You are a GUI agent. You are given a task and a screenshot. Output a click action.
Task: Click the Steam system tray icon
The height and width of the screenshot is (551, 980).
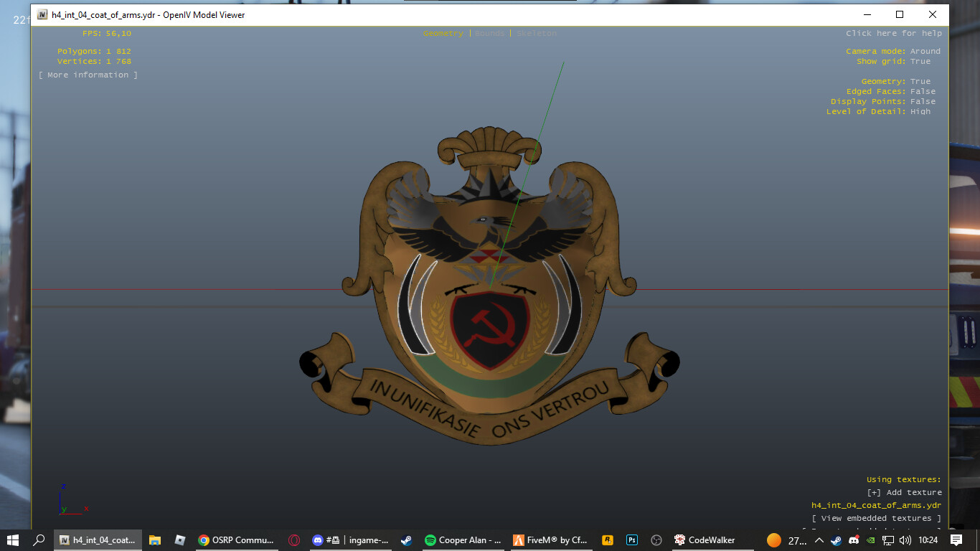[837, 540]
